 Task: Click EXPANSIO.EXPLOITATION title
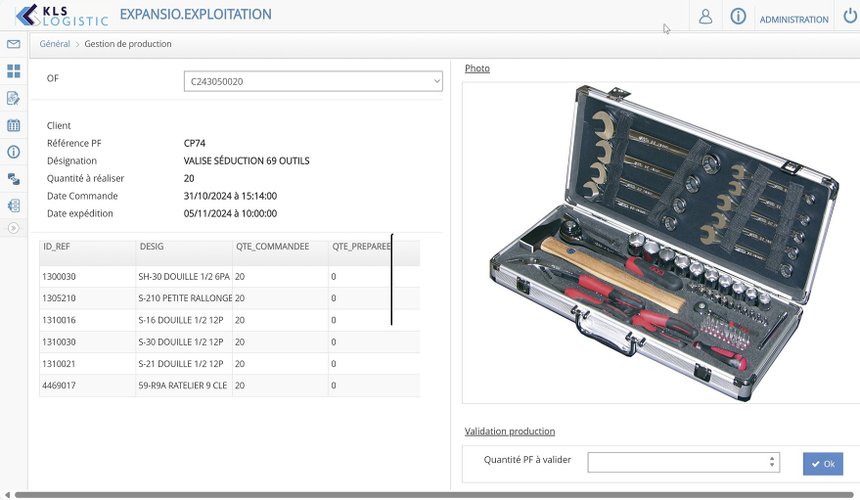[196, 14]
